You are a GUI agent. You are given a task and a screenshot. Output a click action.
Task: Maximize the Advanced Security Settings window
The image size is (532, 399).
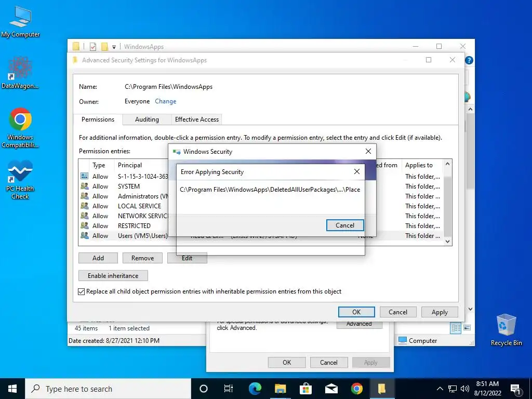[429, 60]
